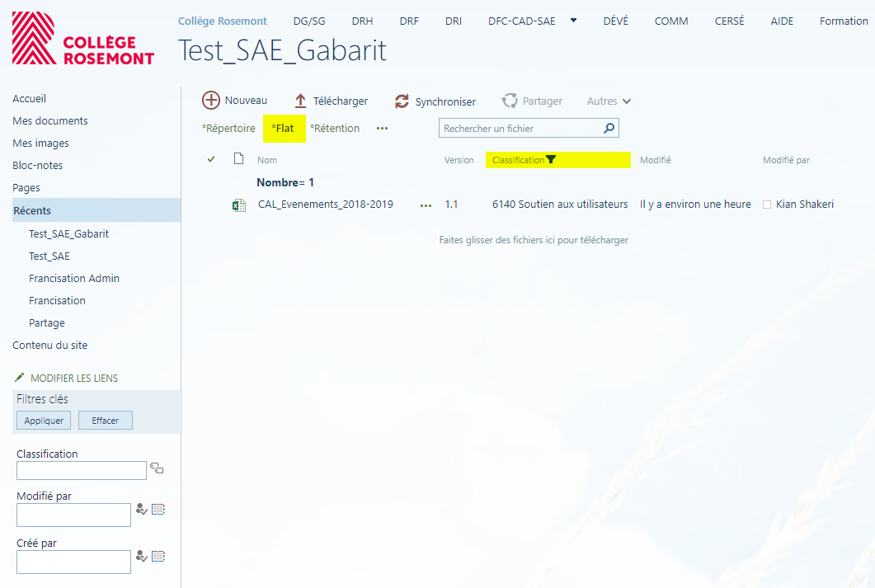Click the Appliquer filter button
The image size is (875, 588).
pos(44,421)
